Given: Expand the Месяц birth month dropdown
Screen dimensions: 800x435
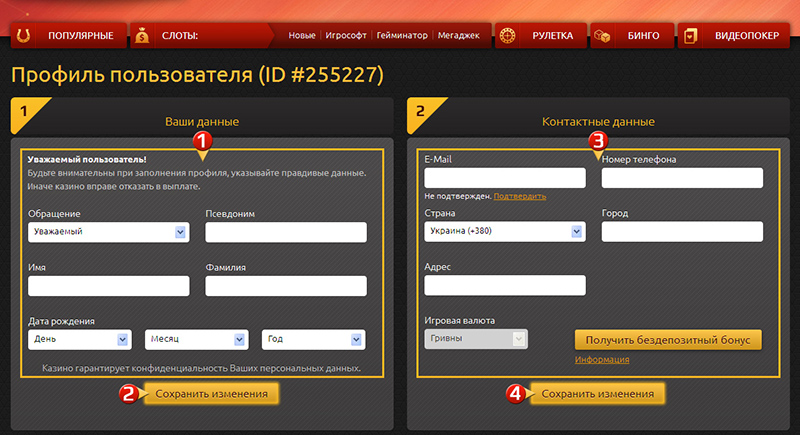Looking at the screenshot, I should click(x=196, y=339).
